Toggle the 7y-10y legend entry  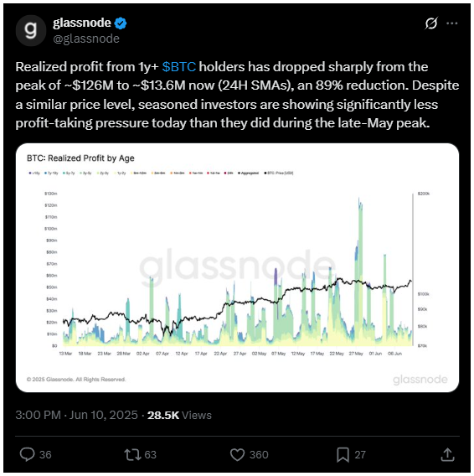click(51, 173)
